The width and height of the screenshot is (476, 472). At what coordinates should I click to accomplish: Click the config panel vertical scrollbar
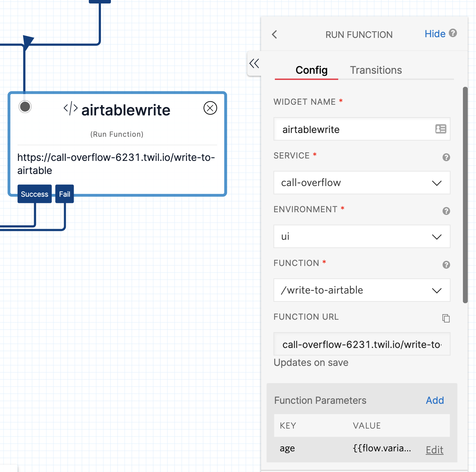pos(465,195)
